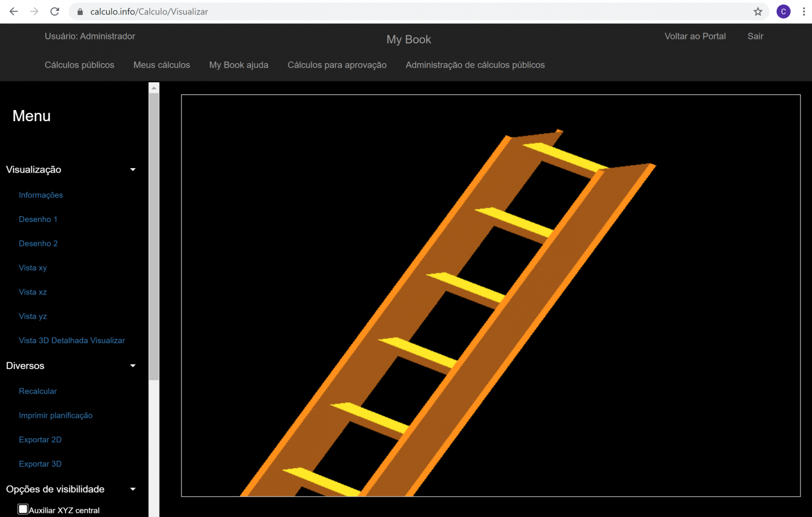
Task: Enable Auxiliar XYZ central checkbox
Action: (x=23, y=509)
